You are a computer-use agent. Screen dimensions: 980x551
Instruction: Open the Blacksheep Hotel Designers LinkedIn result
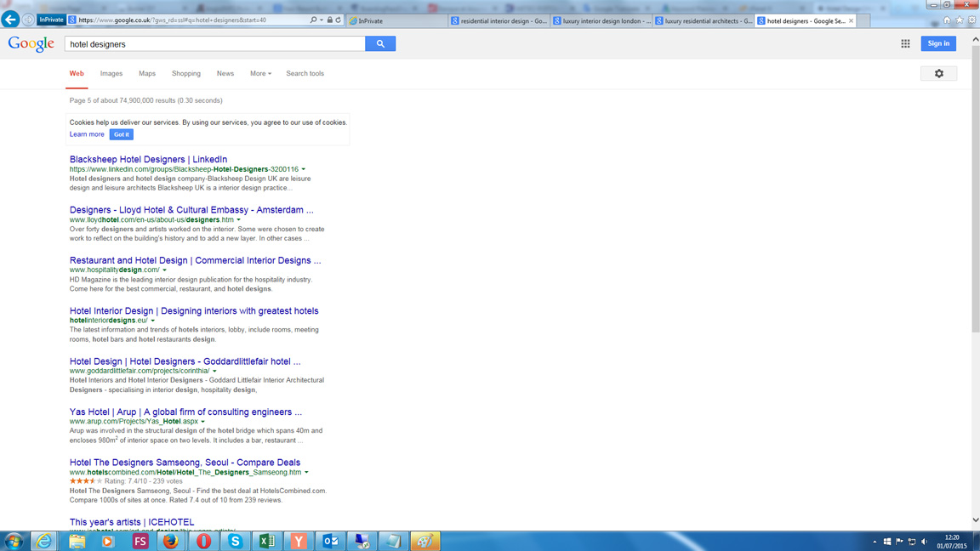(148, 159)
